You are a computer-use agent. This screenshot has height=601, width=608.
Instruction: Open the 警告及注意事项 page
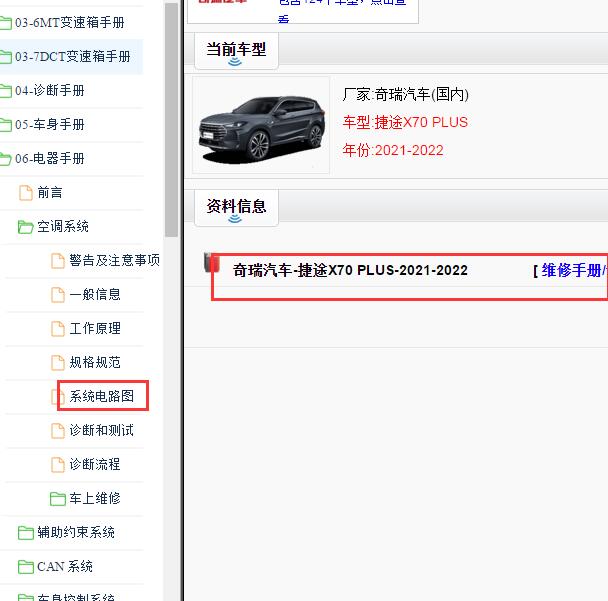[x=114, y=260]
